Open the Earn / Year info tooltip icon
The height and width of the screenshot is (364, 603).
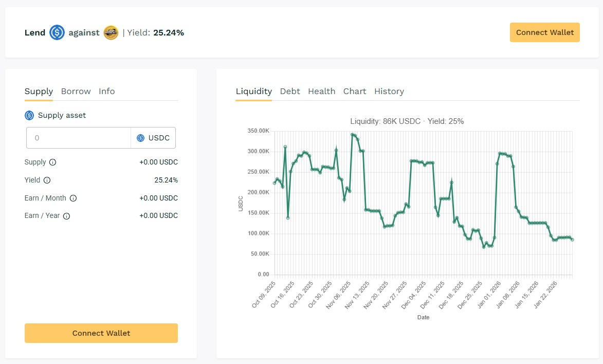click(66, 216)
